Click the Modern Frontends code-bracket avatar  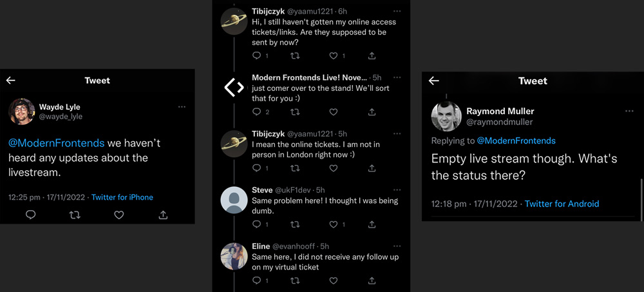(234, 87)
